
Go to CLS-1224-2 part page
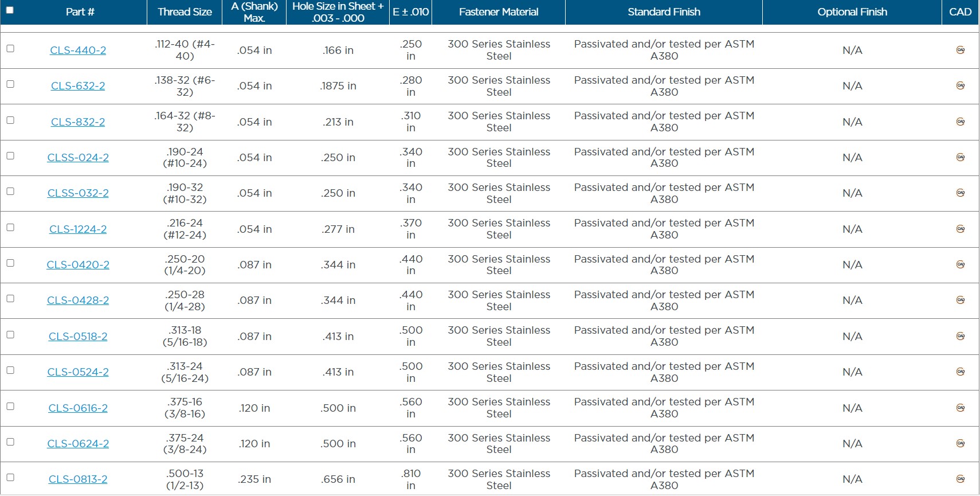(78, 229)
